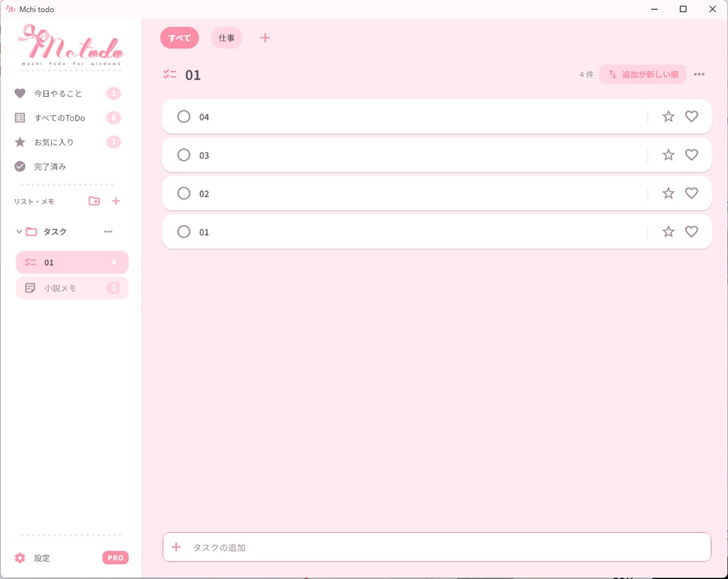Click plus icon in add task field
Screen dimensions: 728x579
[x=176, y=547]
